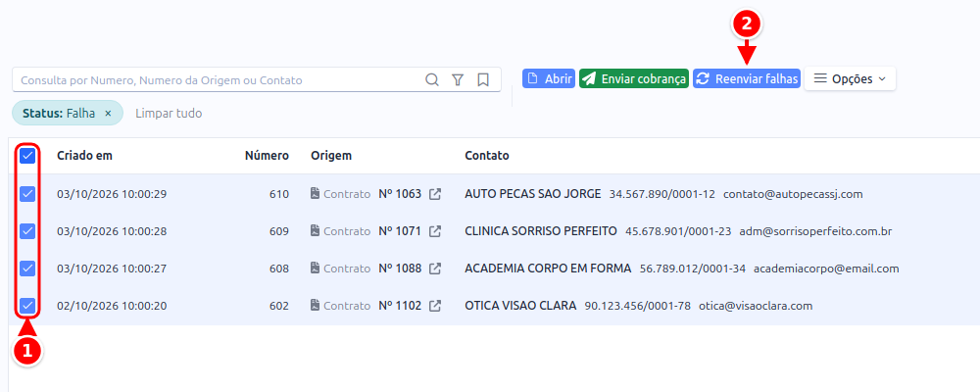
Task: Click the Limpar tudo link
Action: click(169, 113)
